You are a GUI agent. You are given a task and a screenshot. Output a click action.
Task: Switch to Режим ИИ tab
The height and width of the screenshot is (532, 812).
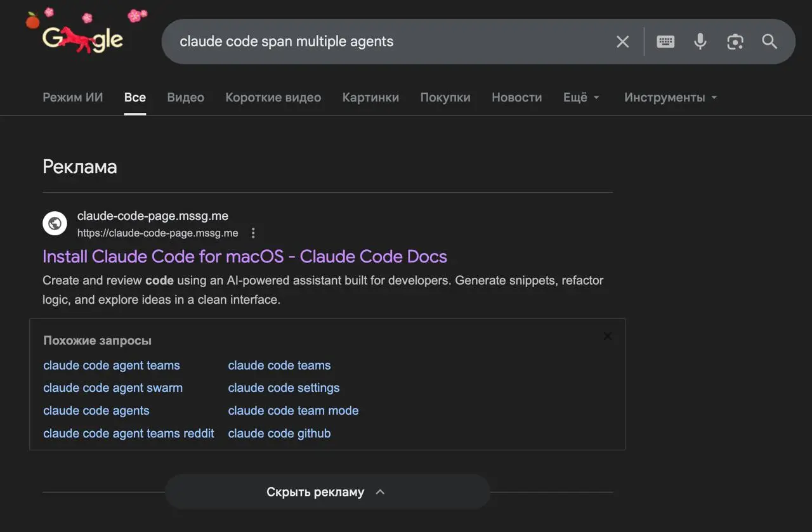click(73, 98)
